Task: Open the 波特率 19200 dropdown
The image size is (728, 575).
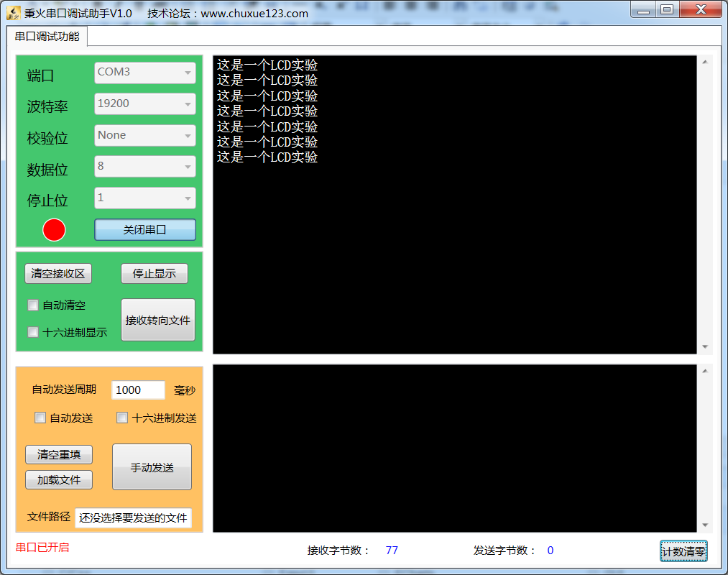Action: click(x=145, y=104)
